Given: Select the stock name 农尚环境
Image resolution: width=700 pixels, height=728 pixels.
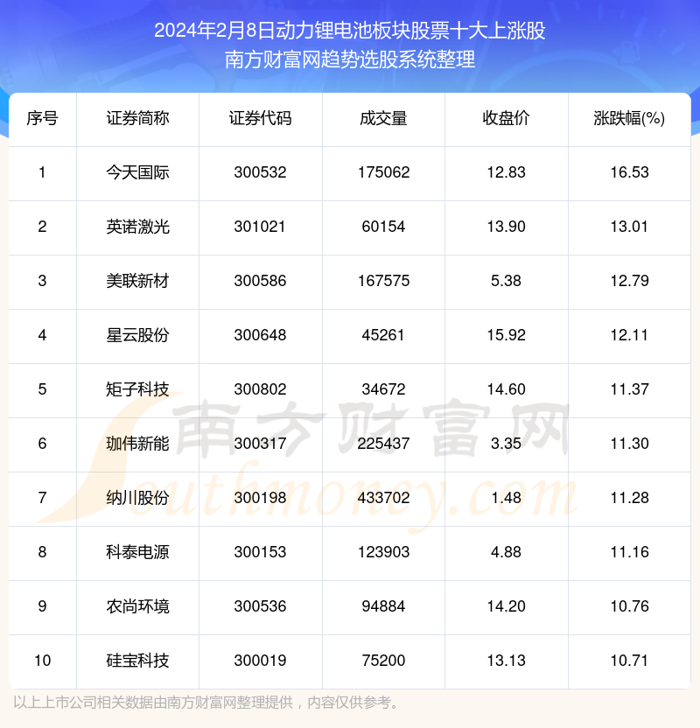Looking at the screenshot, I should tap(138, 606).
